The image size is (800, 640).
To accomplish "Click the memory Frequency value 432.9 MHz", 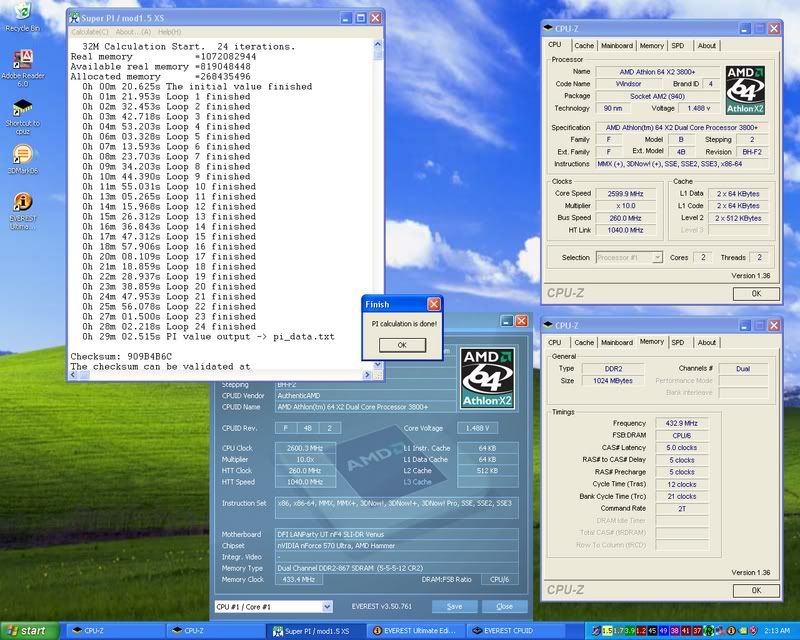I will pyautogui.click(x=682, y=423).
